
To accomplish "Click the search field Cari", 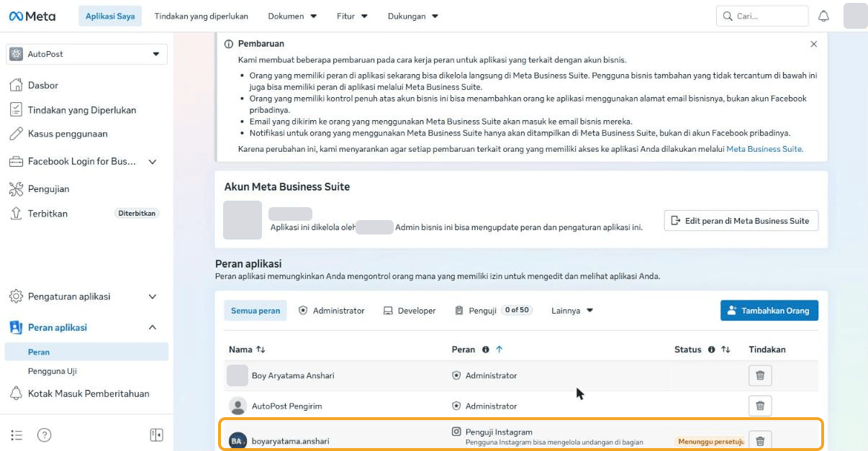I will [762, 16].
